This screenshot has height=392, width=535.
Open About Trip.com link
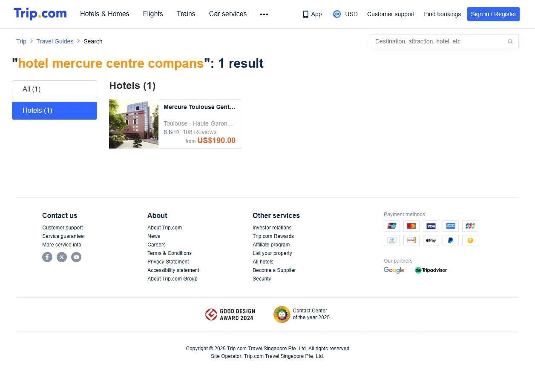(x=164, y=228)
